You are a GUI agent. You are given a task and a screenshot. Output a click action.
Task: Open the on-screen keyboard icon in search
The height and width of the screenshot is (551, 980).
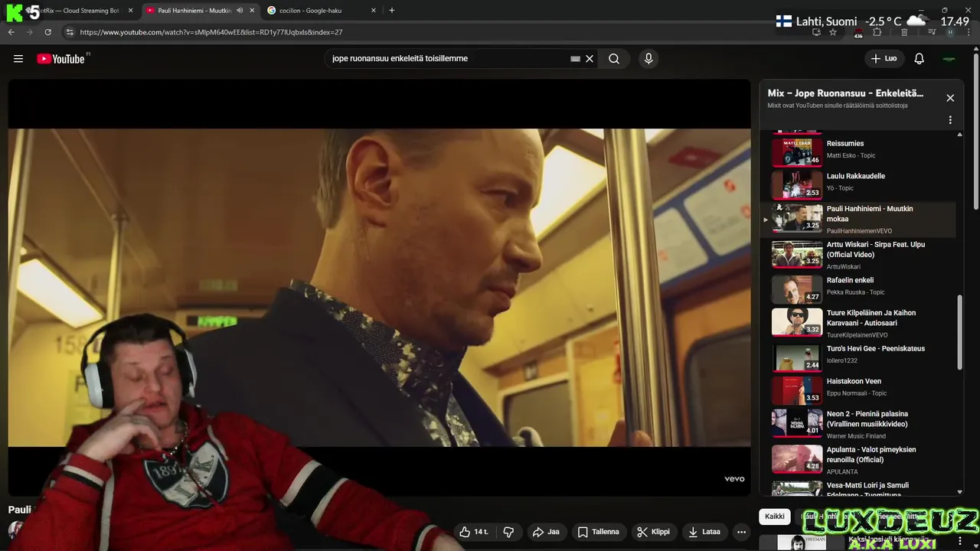(575, 59)
